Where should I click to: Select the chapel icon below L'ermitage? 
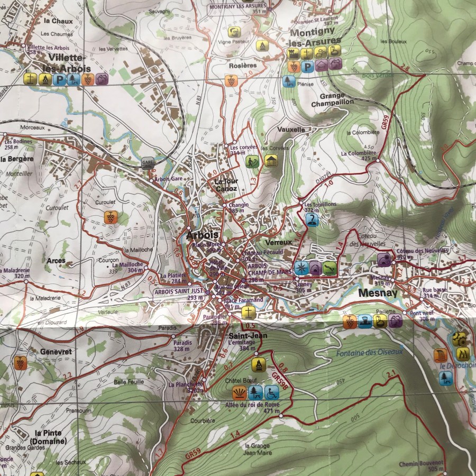pos(258,365)
